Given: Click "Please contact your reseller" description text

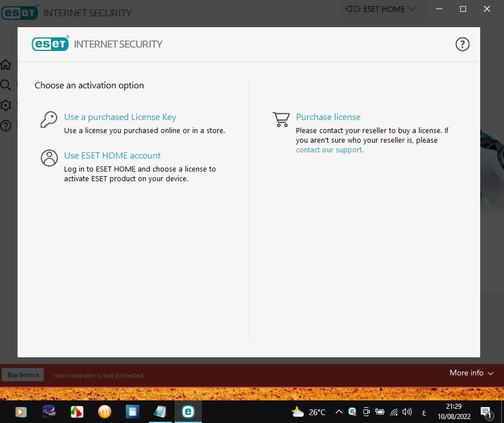Looking at the screenshot, I should point(372,140).
